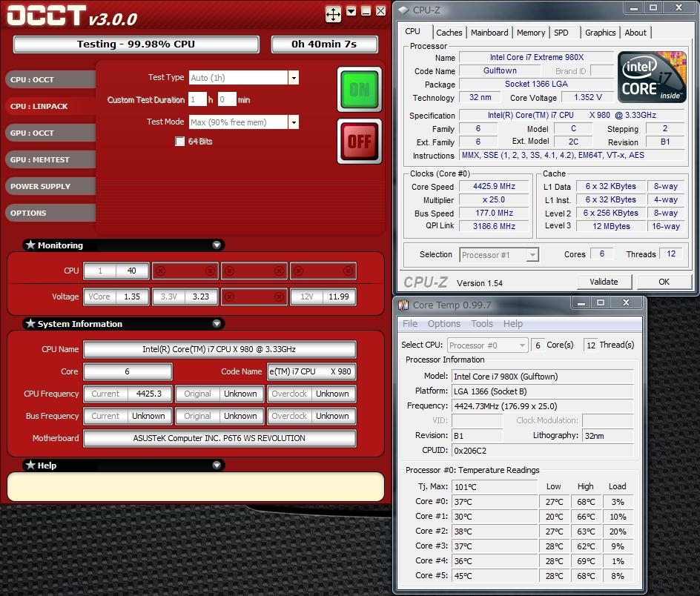
Task: Click the Core Temp title bar icon
Action: pos(404,305)
